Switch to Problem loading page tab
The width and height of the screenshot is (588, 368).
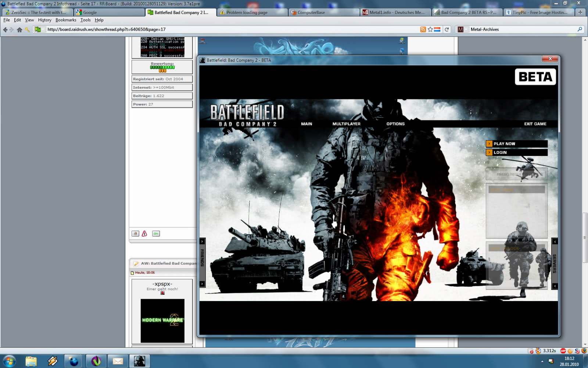(x=252, y=13)
